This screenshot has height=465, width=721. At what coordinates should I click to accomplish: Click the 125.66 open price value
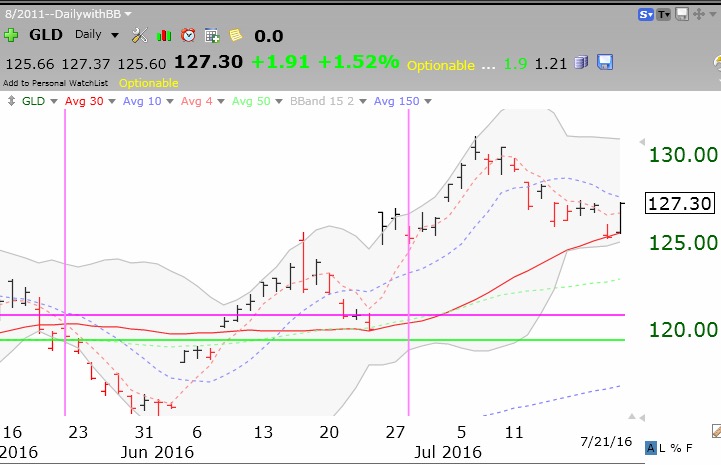[29, 64]
